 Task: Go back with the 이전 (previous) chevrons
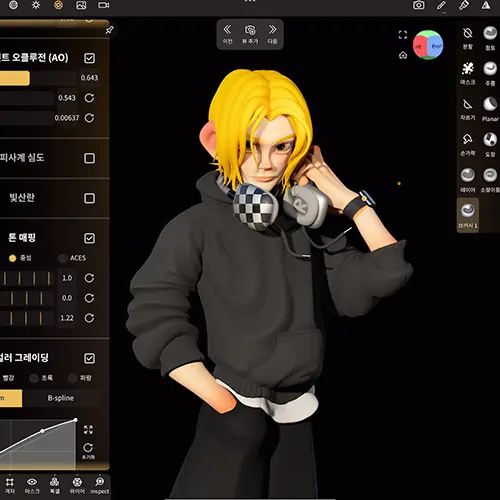[x=227, y=34]
